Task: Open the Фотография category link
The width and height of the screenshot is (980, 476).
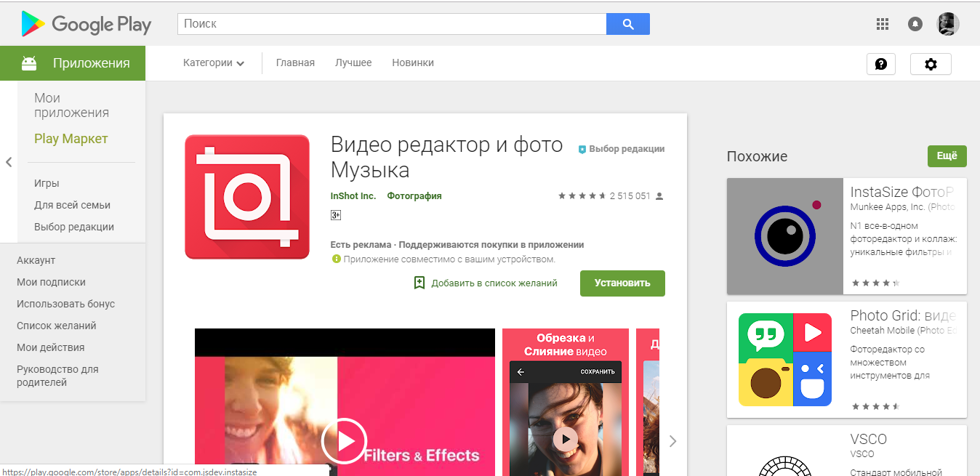Action: (x=414, y=196)
